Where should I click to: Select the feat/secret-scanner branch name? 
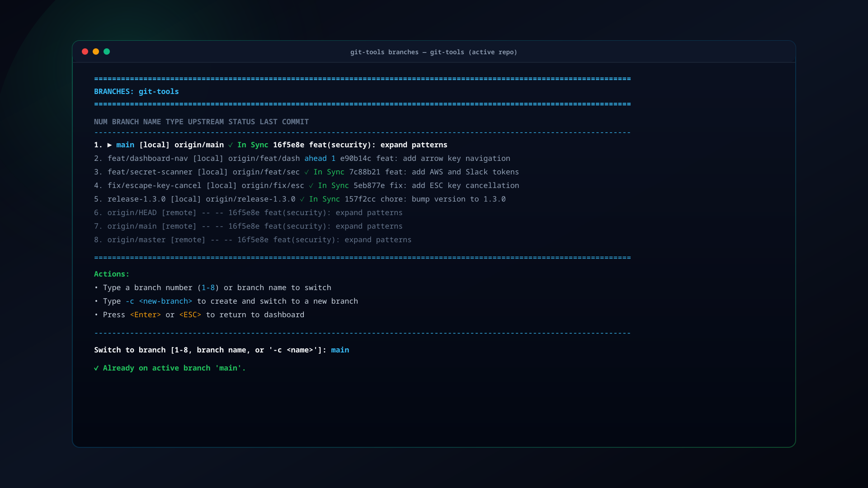(150, 172)
